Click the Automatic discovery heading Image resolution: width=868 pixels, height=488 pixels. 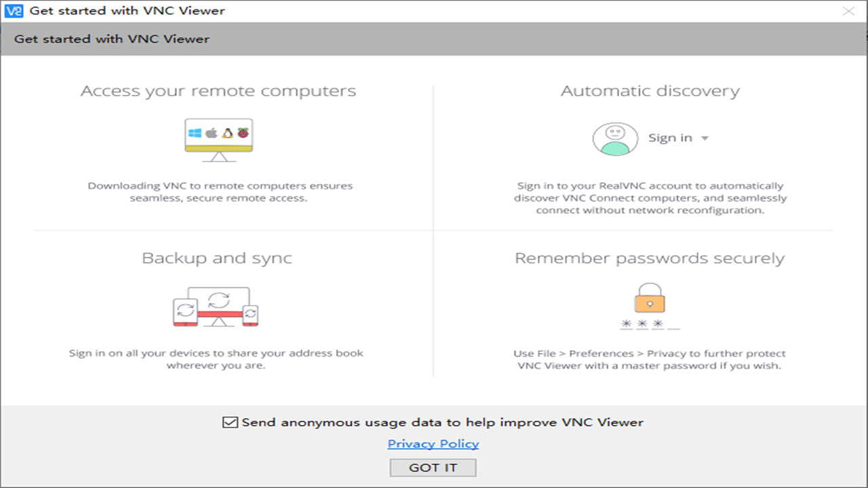[650, 90]
